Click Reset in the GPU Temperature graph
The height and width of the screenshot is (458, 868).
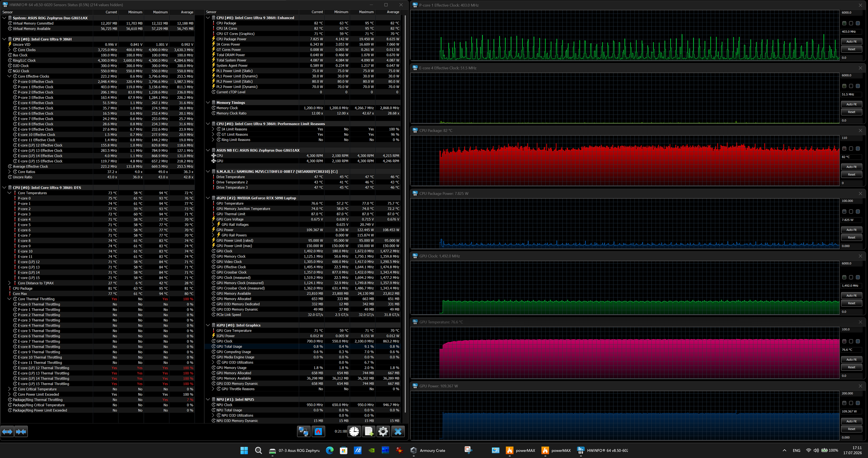pyautogui.click(x=852, y=367)
